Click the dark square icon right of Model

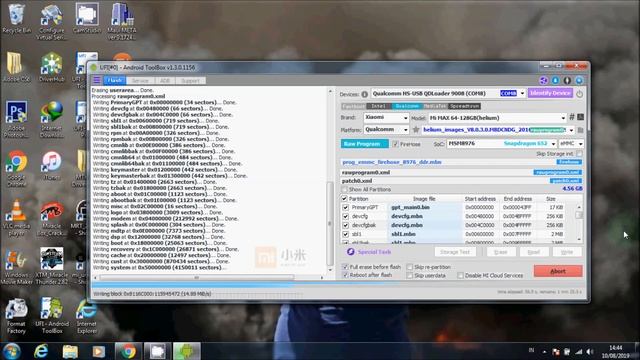tap(580, 117)
